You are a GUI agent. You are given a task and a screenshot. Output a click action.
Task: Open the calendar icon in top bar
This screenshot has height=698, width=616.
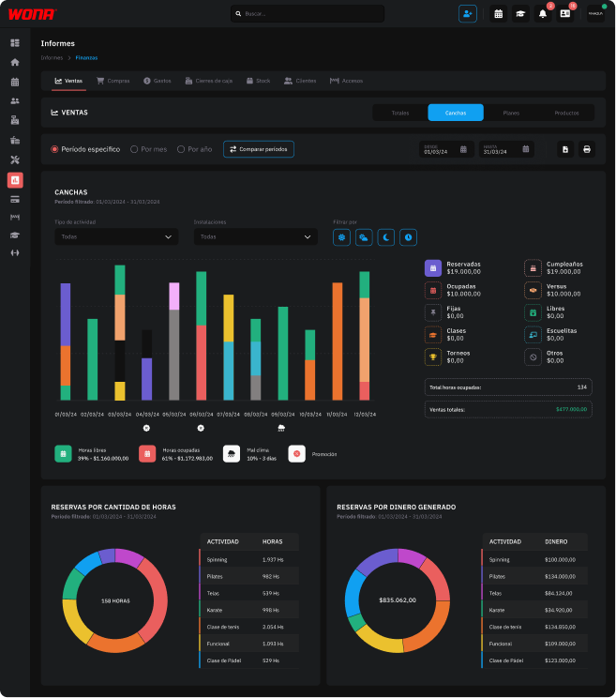[499, 14]
